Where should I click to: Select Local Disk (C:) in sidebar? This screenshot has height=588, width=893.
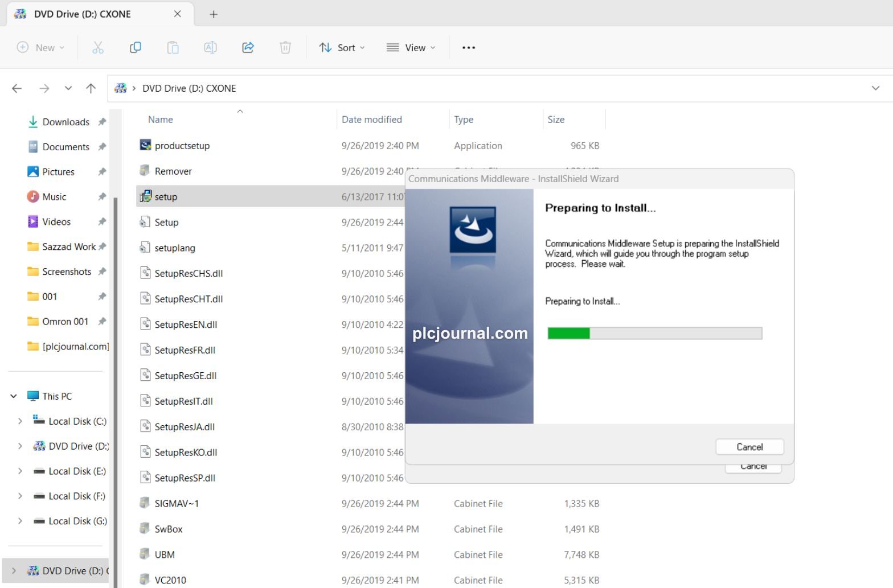pyautogui.click(x=77, y=421)
